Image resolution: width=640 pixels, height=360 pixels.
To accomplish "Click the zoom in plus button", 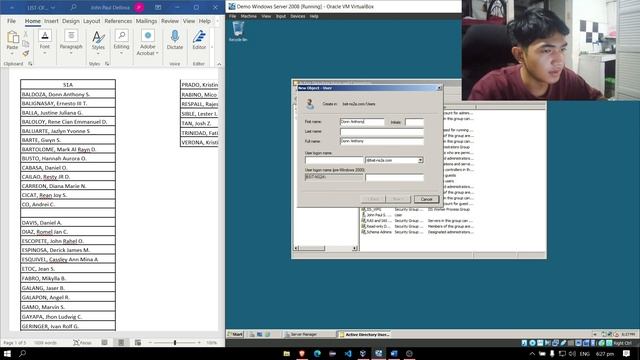I will pyautogui.click(x=199, y=342).
